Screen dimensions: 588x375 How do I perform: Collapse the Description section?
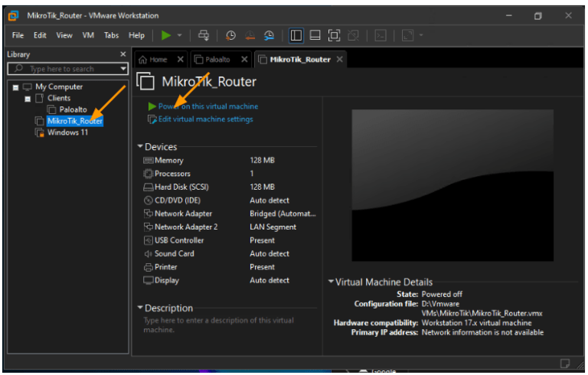point(140,308)
